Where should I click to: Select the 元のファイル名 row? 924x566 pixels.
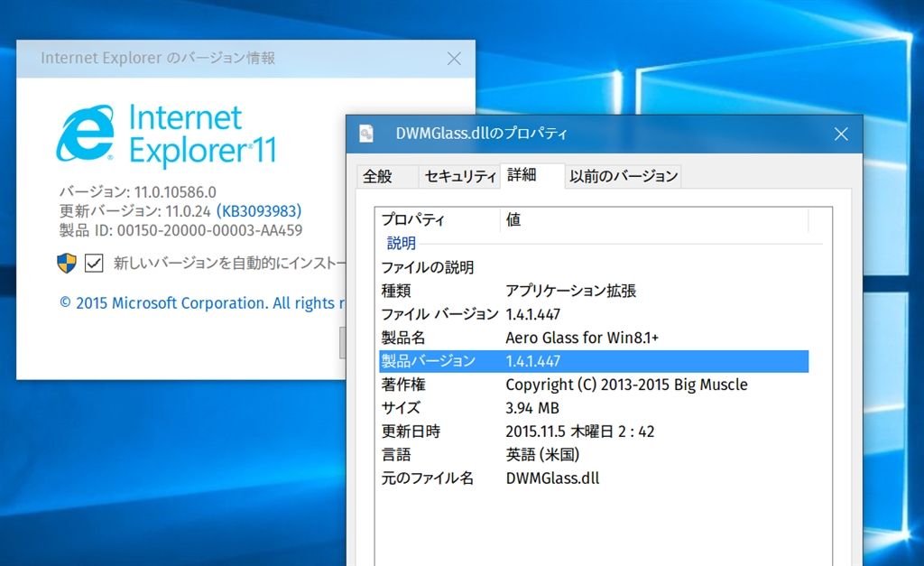click(x=594, y=478)
